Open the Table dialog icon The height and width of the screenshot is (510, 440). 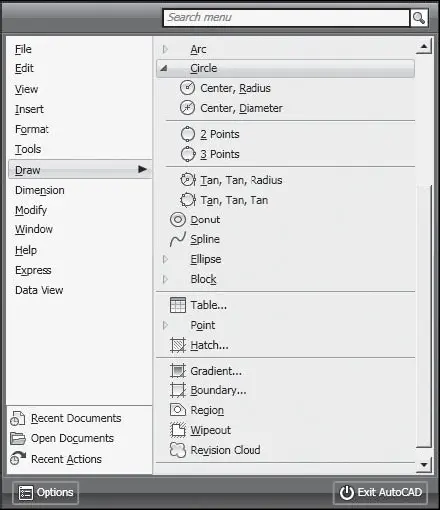point(178,305)
